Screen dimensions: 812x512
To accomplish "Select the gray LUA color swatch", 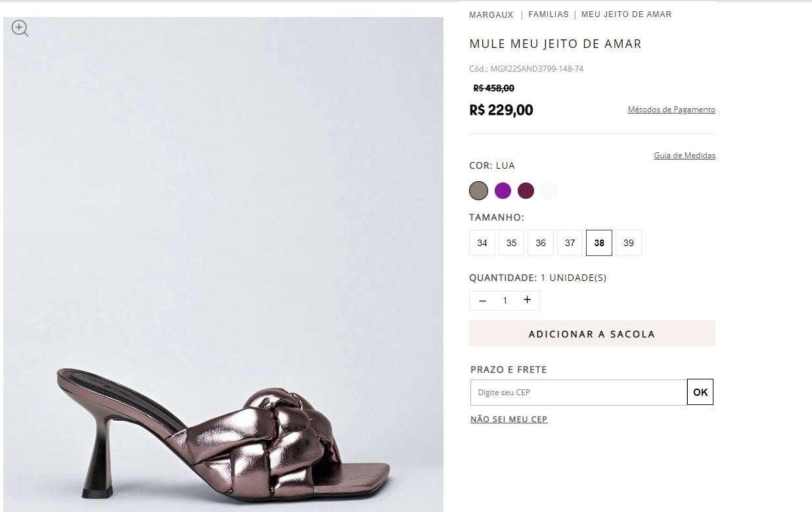I will [479, 190].
